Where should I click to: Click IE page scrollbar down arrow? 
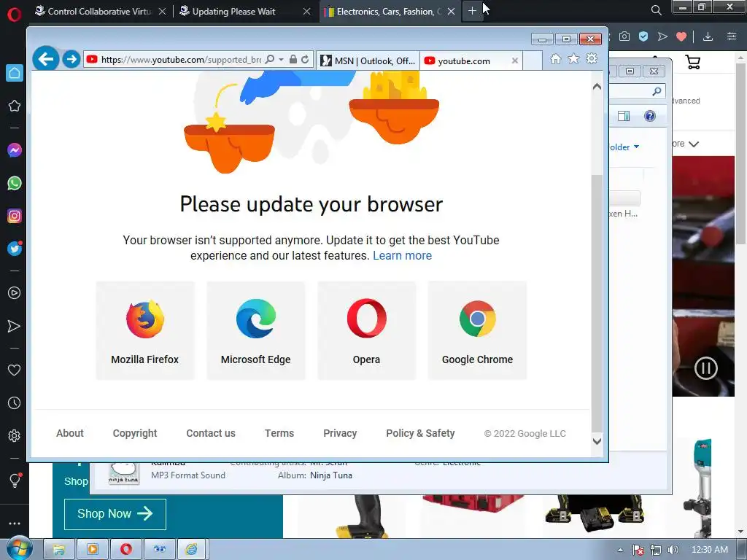[x=597, y=441]
